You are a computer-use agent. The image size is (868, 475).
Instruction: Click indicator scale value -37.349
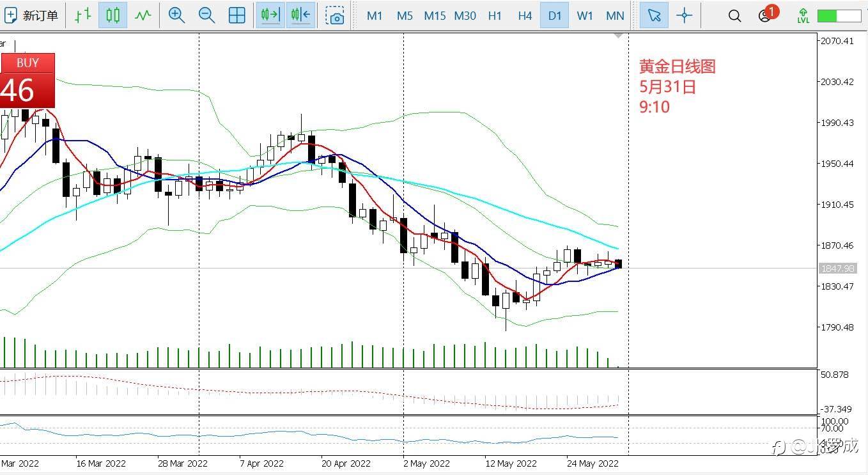[837, 409]
